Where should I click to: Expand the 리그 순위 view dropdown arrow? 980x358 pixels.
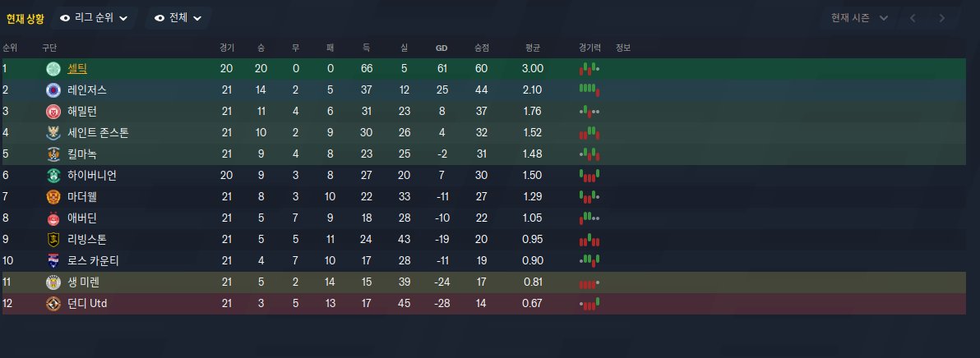122,18
